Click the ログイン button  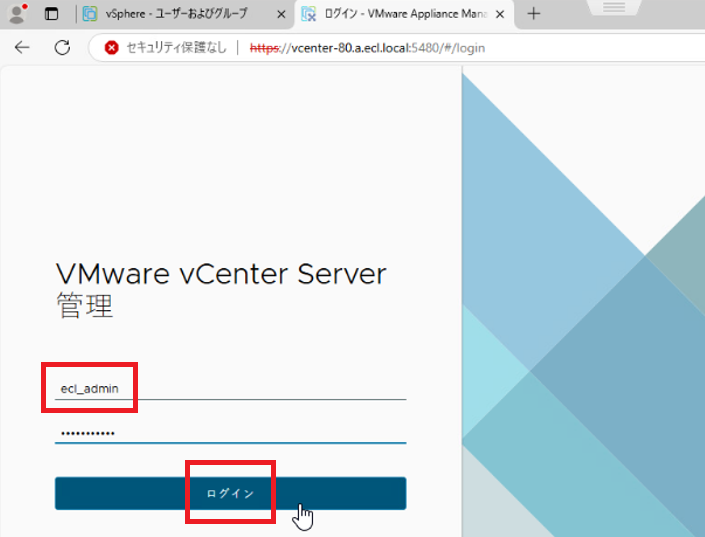coord(230,493)
